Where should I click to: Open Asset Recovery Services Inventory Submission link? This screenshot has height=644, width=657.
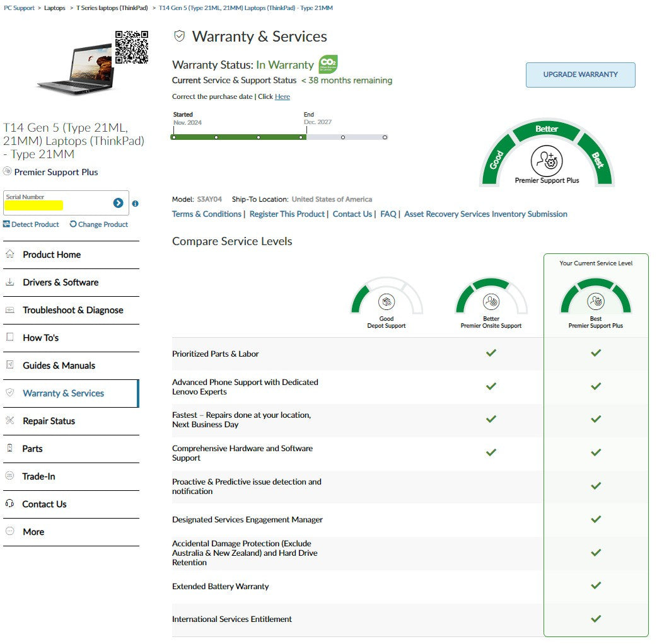click(485, 214)
